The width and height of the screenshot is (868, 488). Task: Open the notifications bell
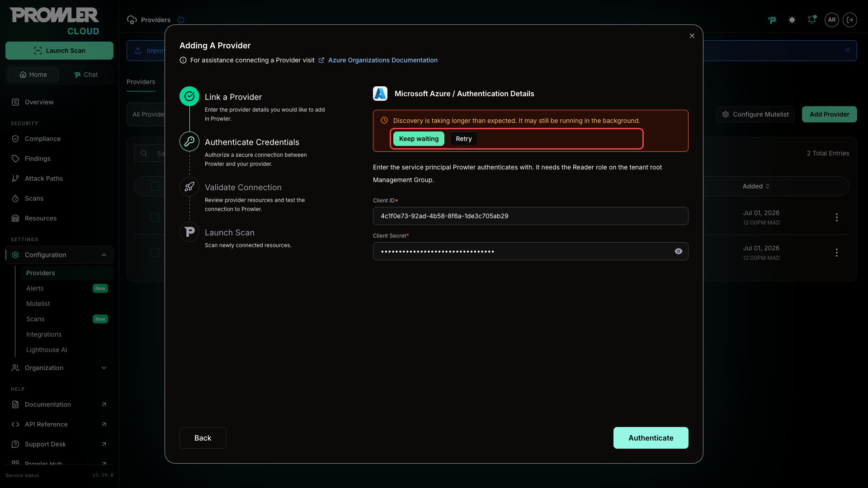pyautogui.click(x=812, y=20)
